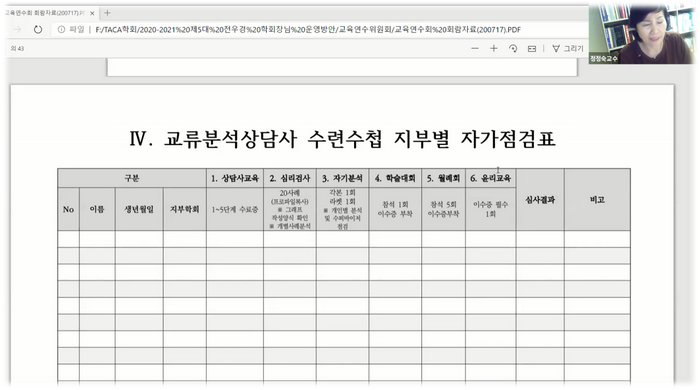Select the 6. 윤리교육 header cell

coord(491,178)
